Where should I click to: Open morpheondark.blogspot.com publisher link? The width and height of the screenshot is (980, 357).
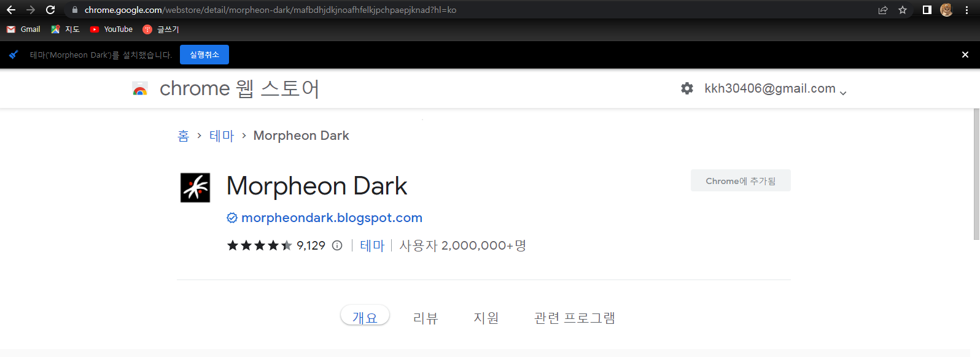(332, 218)
